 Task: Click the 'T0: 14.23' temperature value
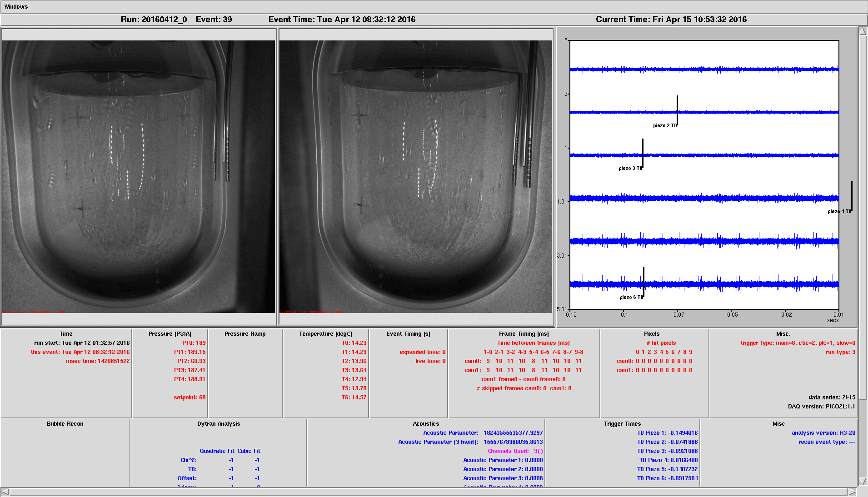click(x=354, y=343)
